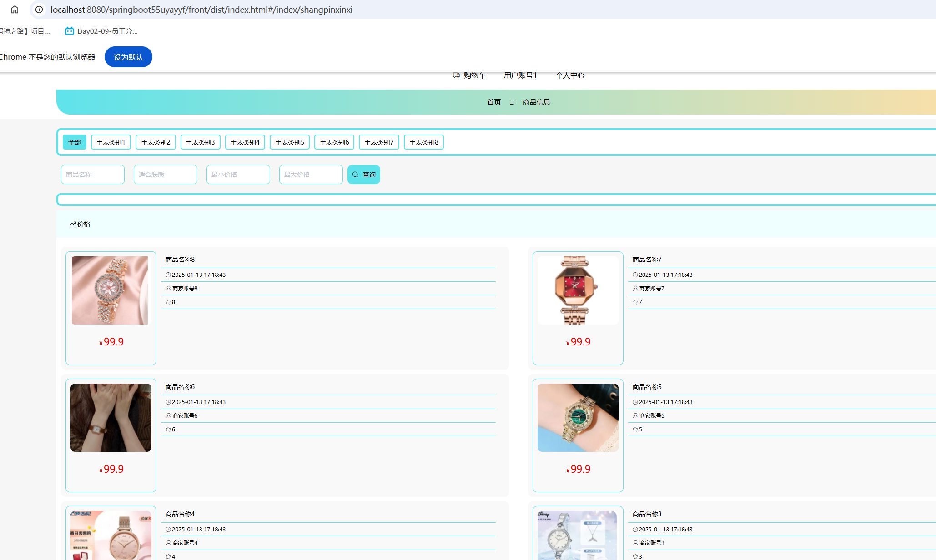Select the 手表类别1 category filter
Viewport: 936px width, 560px height.
click(111, 142)
